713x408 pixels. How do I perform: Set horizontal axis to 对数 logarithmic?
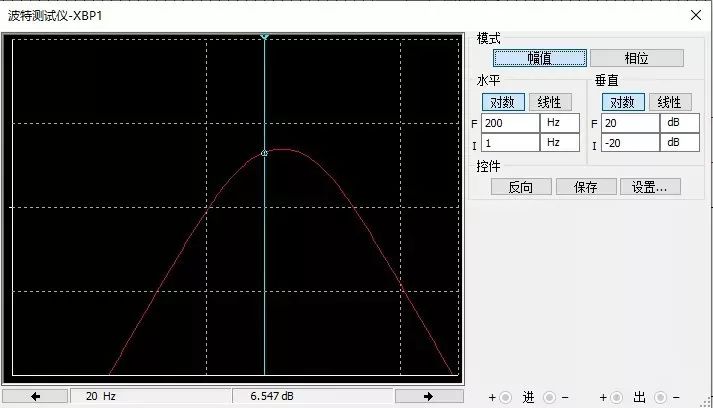tap(503, 102)
